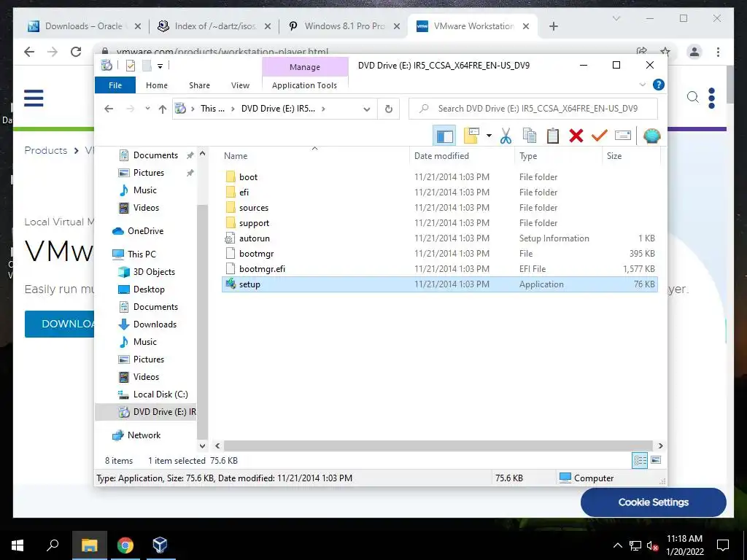Click Explorer window DVD drive title icon
The image size is (747, 560).
pyautogui.click(x=107, y=65)
